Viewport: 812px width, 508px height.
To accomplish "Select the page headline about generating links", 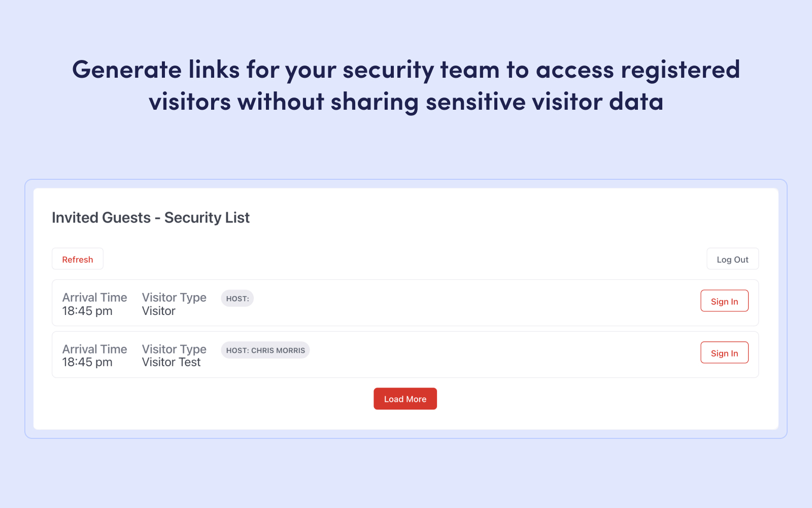I will [406, 85].
